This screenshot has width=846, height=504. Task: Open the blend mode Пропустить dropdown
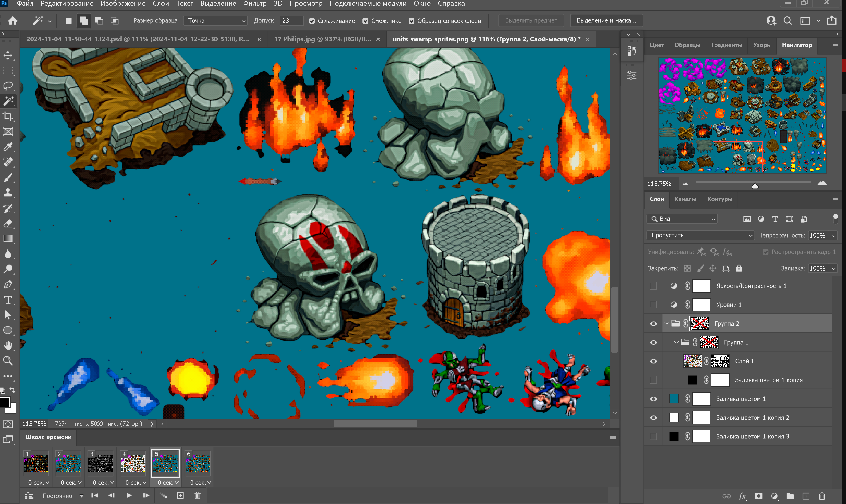(701, 235)
